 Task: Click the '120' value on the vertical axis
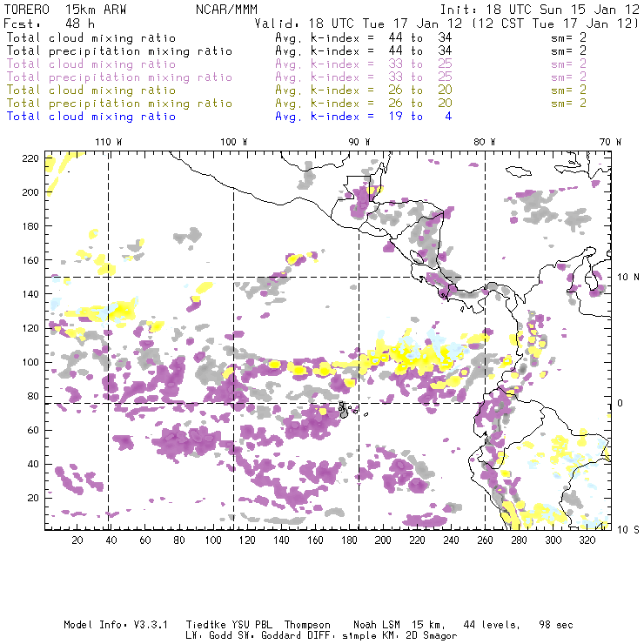(30, 328)
